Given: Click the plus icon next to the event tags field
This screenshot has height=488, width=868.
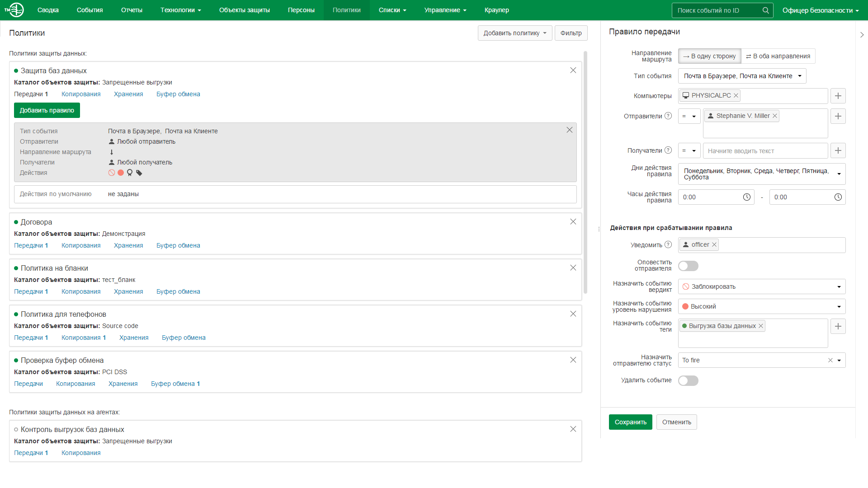Looking at the screenshot, I should coord(838,326).
